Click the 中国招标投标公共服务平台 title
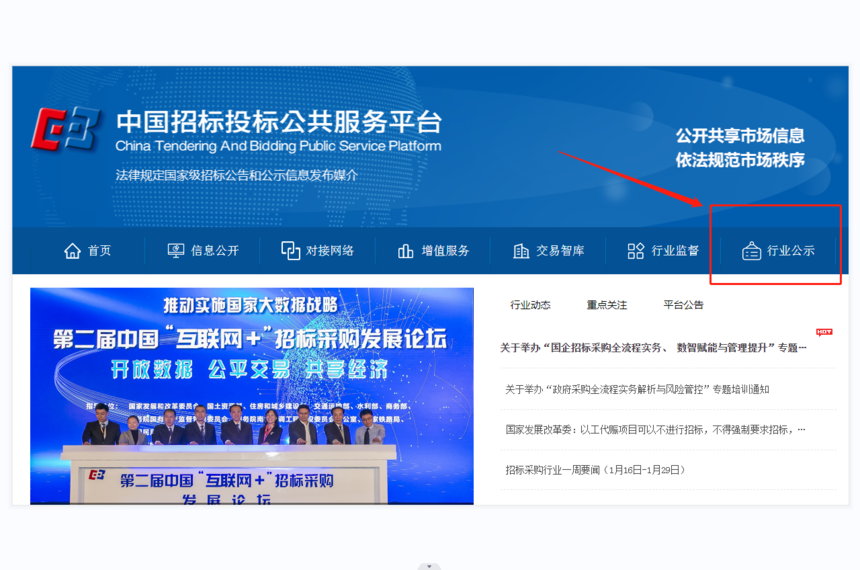860x570 pixels. pos(279,121)
